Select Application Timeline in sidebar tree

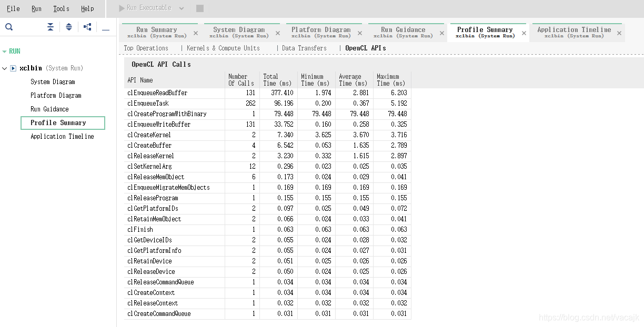tap(62, 137)
